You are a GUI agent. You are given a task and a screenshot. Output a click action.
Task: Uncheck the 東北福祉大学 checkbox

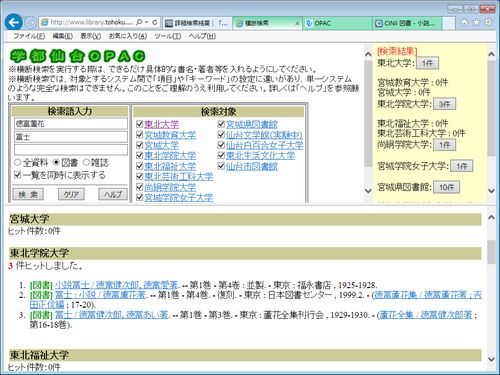(140, 166)
